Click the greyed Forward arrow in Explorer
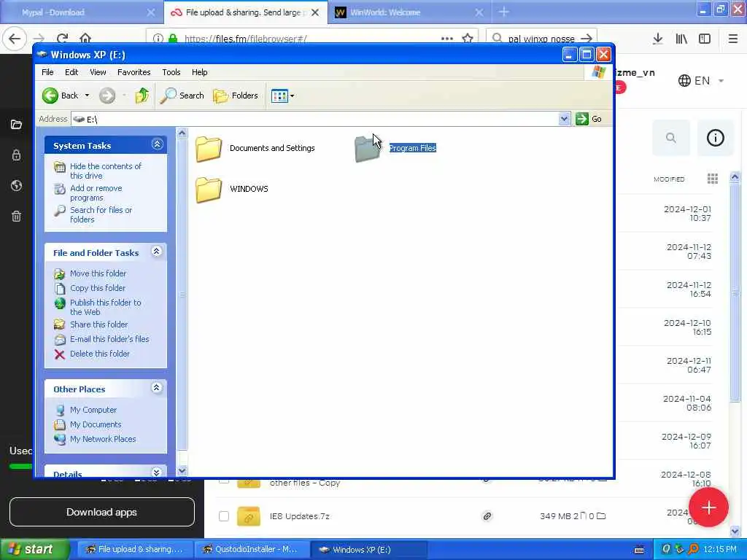 click(x=107, y=96)
